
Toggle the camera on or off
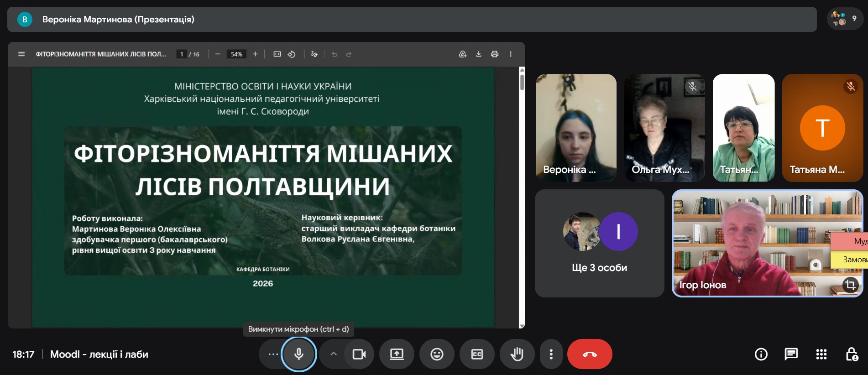(359, 354)
